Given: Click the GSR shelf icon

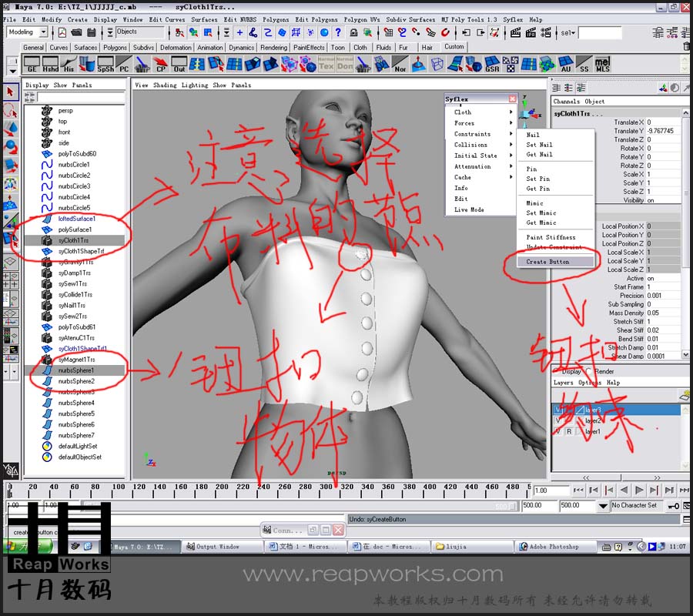Looking at the screenshot, I should point(492,64).
